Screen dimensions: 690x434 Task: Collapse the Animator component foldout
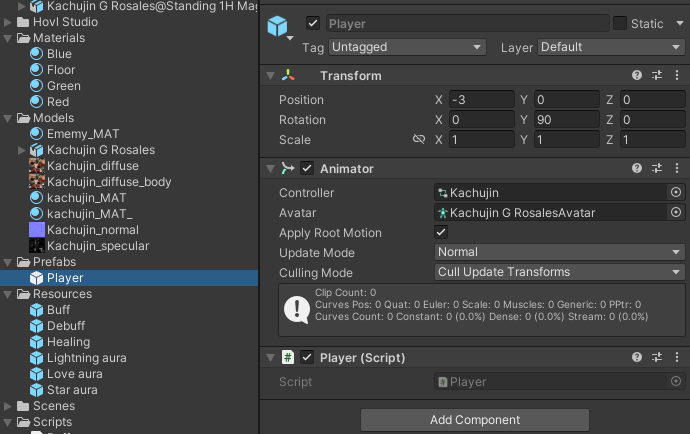270,169
